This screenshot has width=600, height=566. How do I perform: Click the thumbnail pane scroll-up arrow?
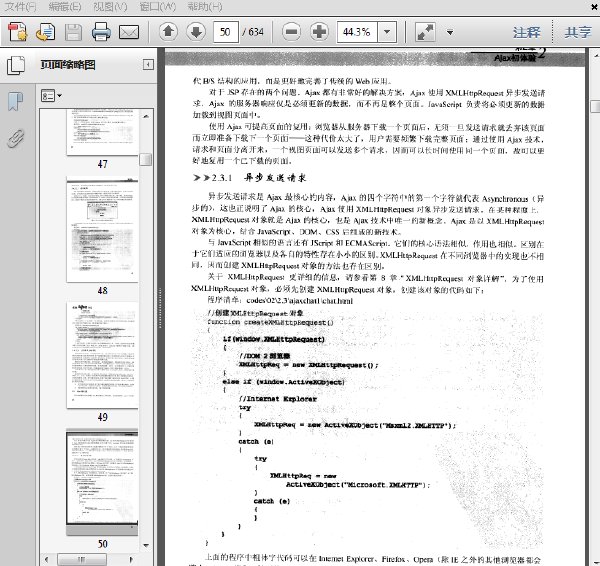[146, 116]
